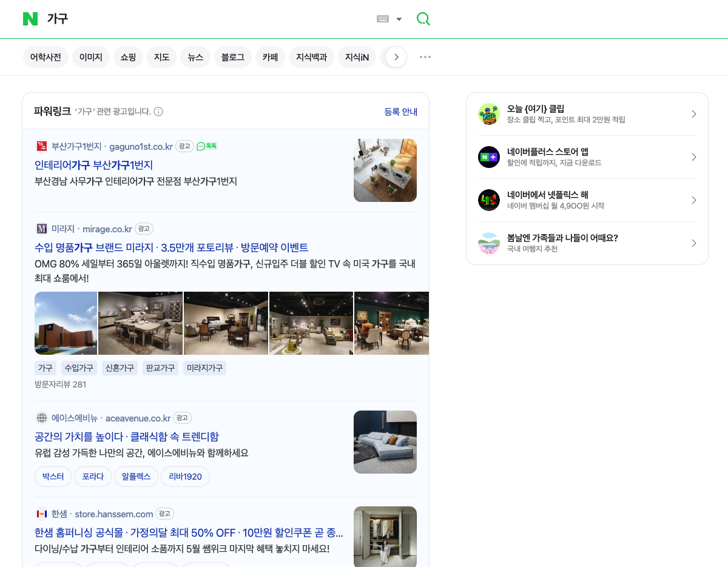
Task: Open the 지식iN tab
Action: pyautogui.click(x=357, y=57)
